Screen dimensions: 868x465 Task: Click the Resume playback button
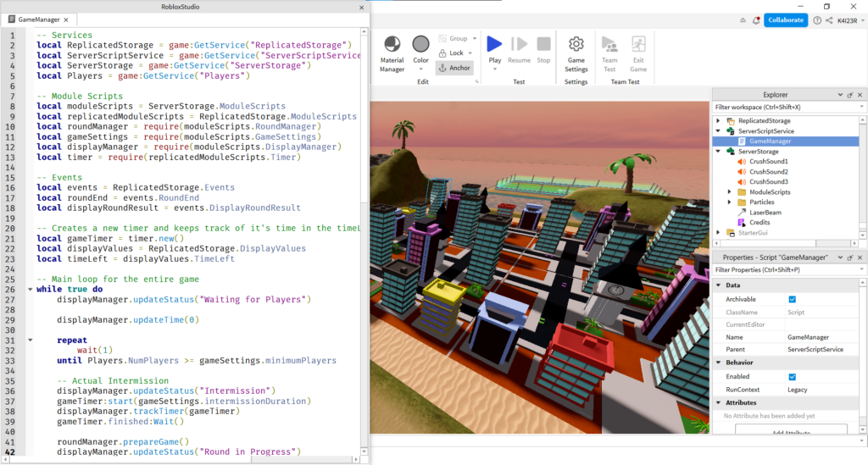click(x=519, y=50)
